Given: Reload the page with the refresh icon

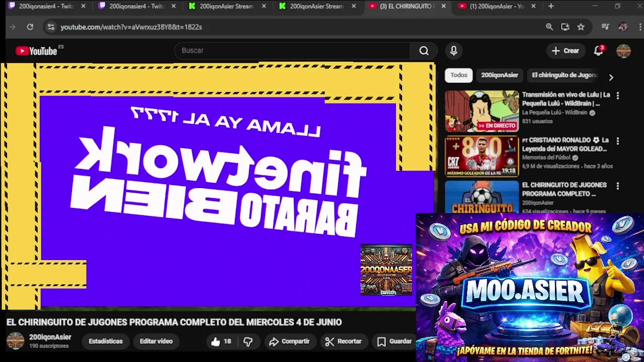Looking at the screenshot, I should [x=30, y=27].
